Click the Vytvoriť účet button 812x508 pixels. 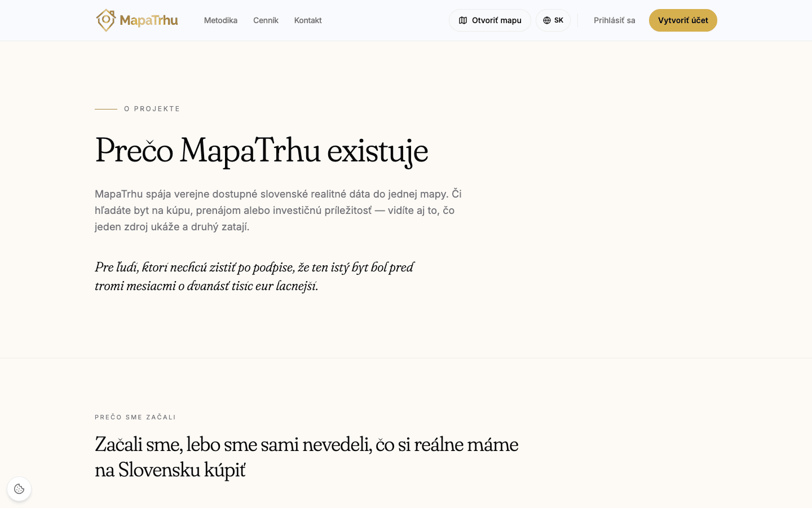click(683, 20)
